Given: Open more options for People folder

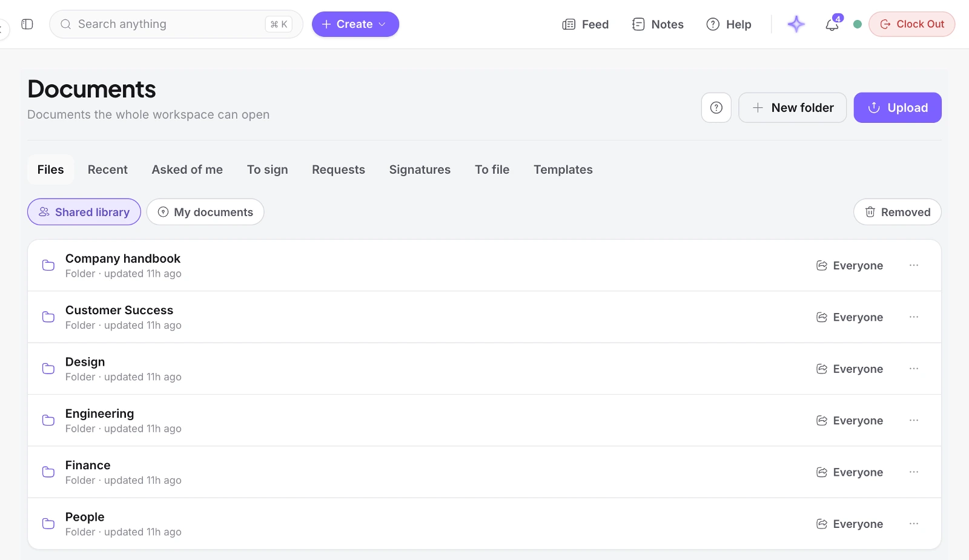Looking at the screenshot, I should coord(914,524).
